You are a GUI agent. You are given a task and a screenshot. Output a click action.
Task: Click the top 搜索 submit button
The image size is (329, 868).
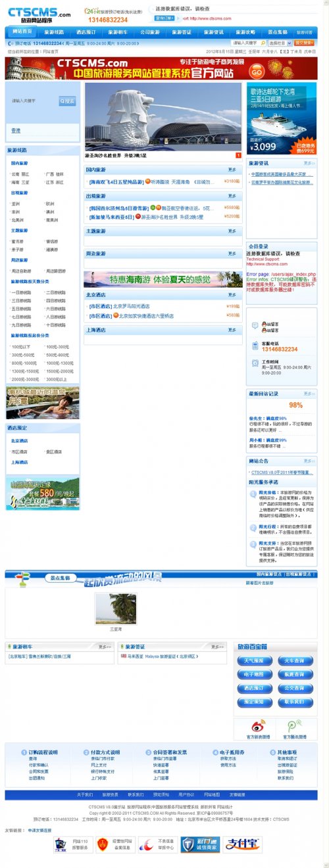coord(305,43)
